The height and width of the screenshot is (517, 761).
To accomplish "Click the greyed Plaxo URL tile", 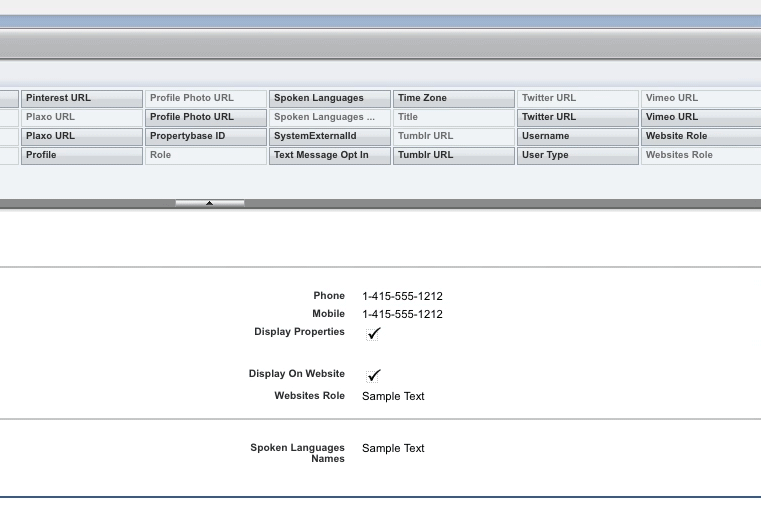I will [82, 117].
